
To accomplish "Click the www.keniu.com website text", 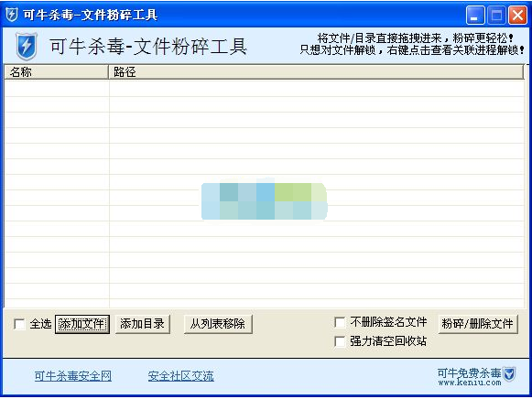I will (470, 383).
